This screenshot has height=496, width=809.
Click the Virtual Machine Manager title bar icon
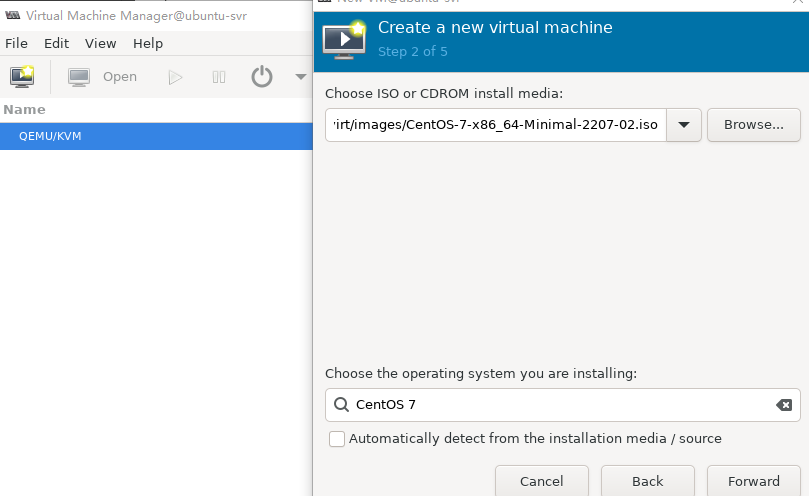click(12, 16)
